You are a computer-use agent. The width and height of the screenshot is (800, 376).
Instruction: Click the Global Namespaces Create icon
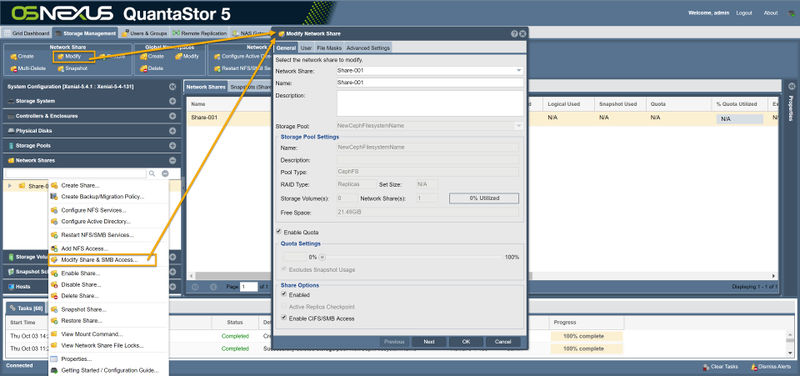143,57
